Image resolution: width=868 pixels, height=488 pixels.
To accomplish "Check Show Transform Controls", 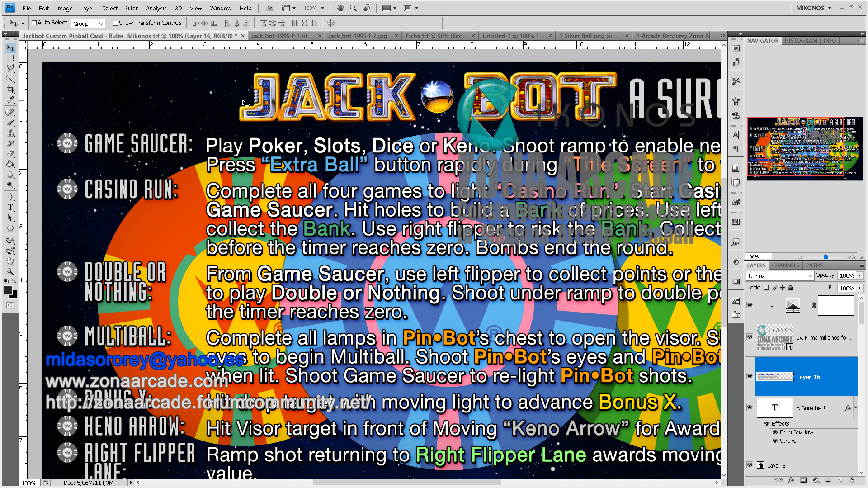I will click(x=115, y=23).
